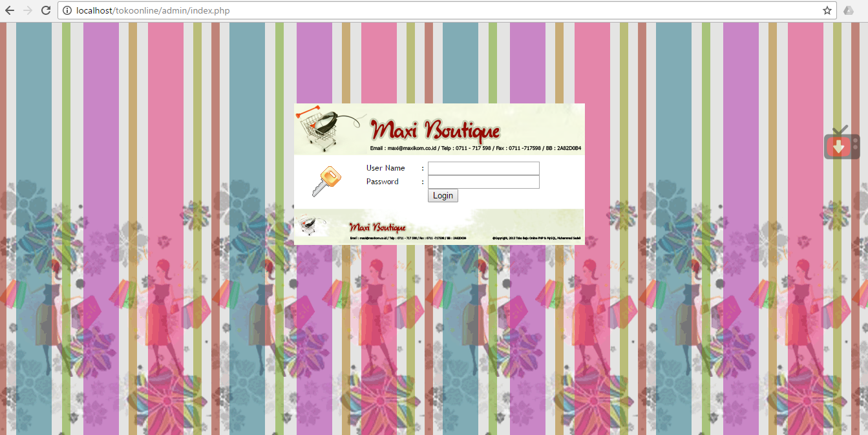Image resolution: width=868 pixels, height=435 pixels.
Task: Click the browser extension icon beside the bookmark star
Action: click(849, 10)
